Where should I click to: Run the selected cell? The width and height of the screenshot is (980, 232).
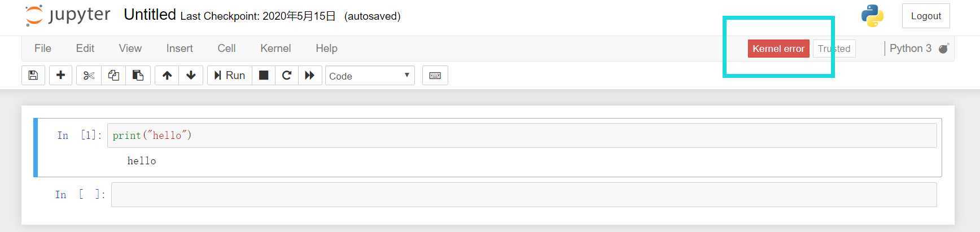coord(229,76)
